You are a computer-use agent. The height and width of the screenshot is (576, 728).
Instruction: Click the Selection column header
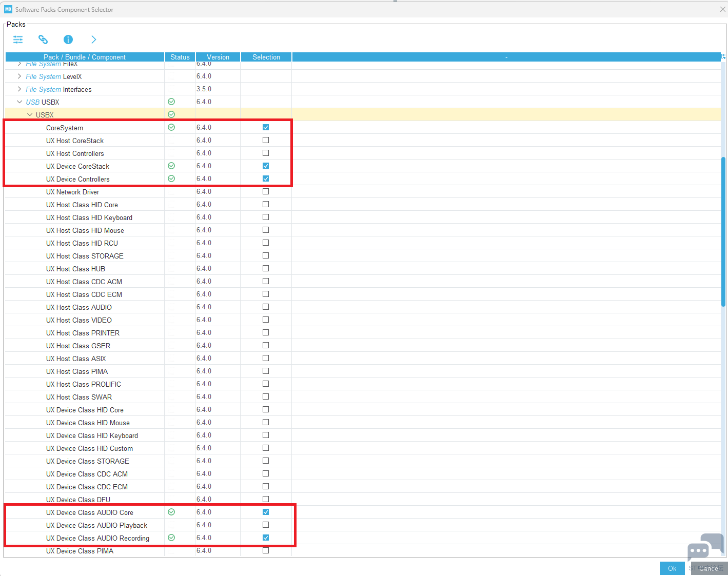(x=266, y=57)
